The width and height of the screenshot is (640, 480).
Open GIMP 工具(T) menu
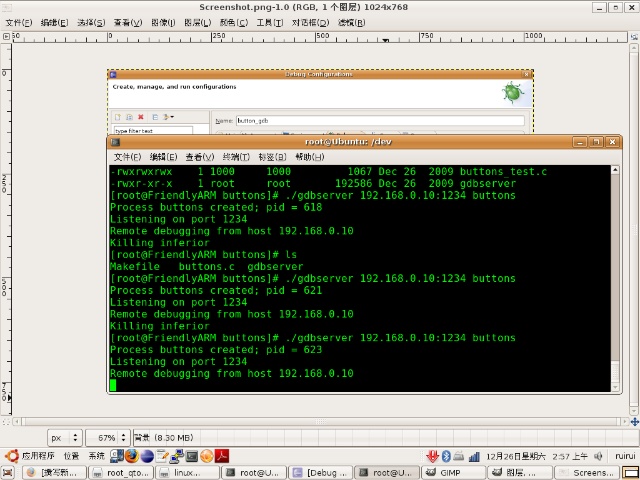pyautogui.click(x=269, y=23)
